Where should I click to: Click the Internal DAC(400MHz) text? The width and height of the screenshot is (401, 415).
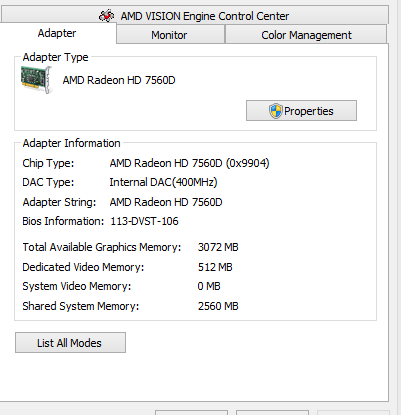163,182
